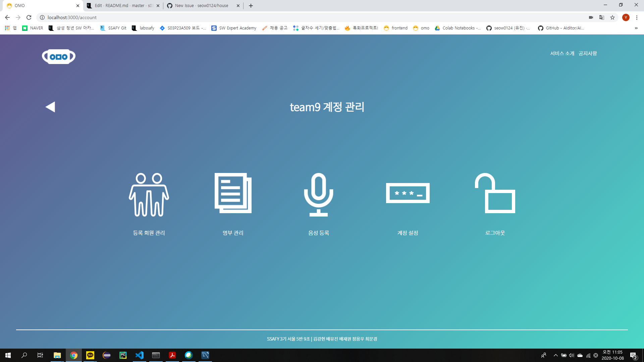Click the camera icon in the address bar
Image resolution: width=644 pixels, height=362 pixels.
[x=590, y=17]
